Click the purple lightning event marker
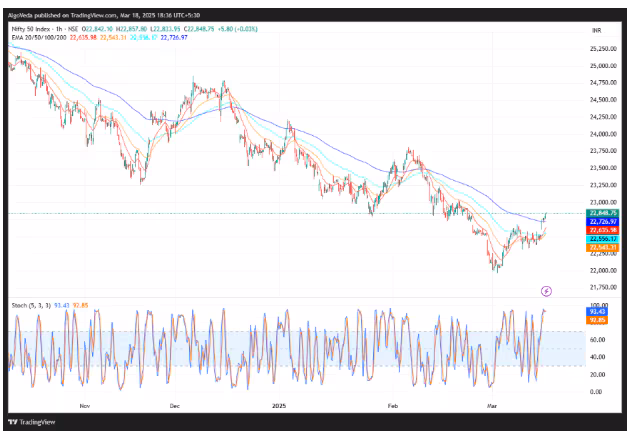The image size is (630, 438). click(x=546, y=291)
